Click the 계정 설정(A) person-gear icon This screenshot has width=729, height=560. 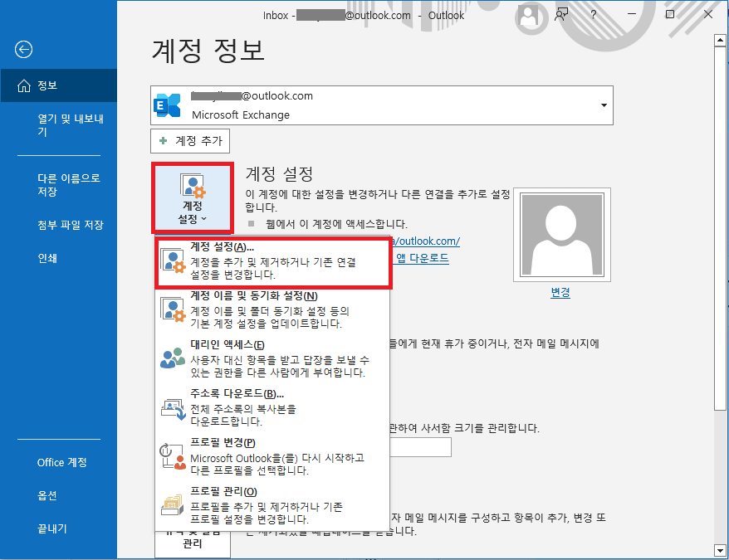pyautogui.click(x=173, y=261)
